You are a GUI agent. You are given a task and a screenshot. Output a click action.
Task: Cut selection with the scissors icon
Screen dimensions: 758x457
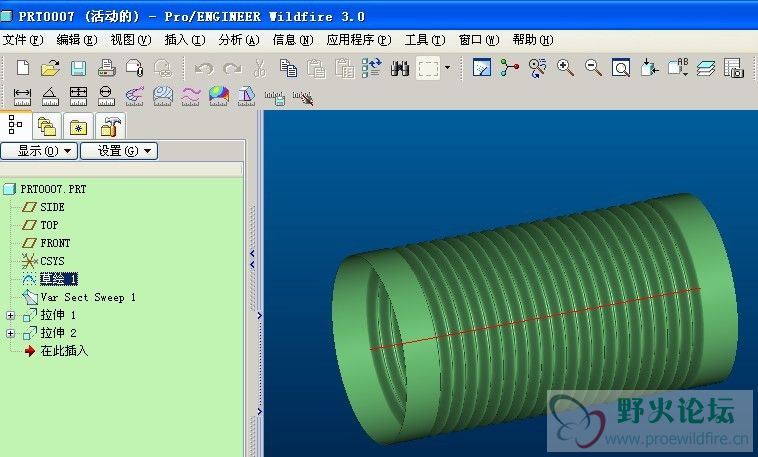pos(260,69)
